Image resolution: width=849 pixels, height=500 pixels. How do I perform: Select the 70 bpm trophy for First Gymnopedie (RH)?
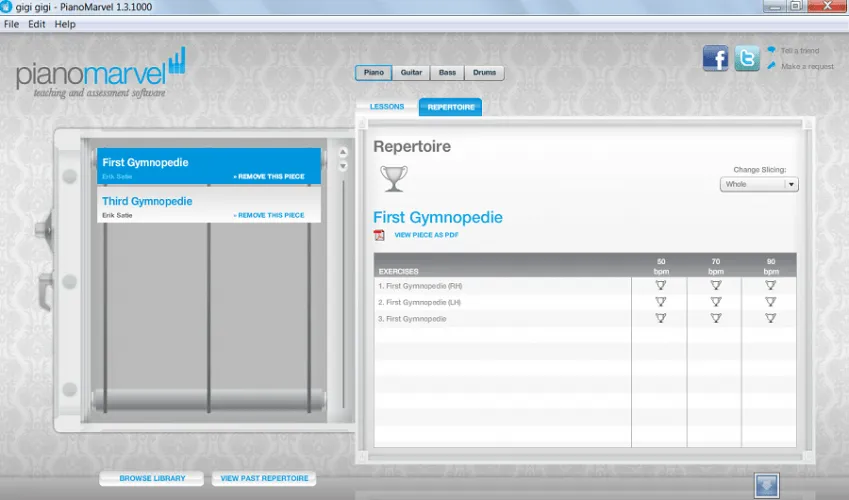[x=716, y=285]
